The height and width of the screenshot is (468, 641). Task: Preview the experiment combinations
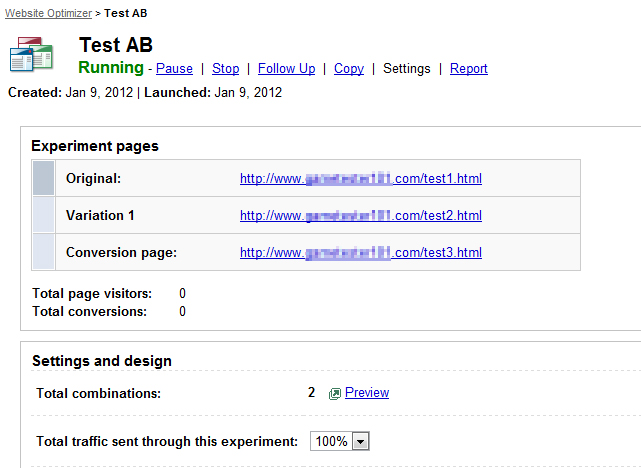pyautogui.click(x=366, y=393)
